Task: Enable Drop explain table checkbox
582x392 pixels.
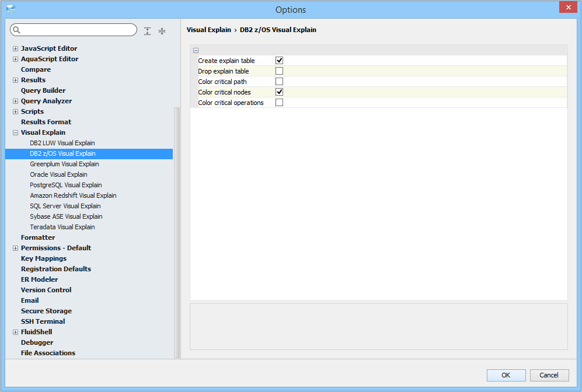Action: coord(279,71)
